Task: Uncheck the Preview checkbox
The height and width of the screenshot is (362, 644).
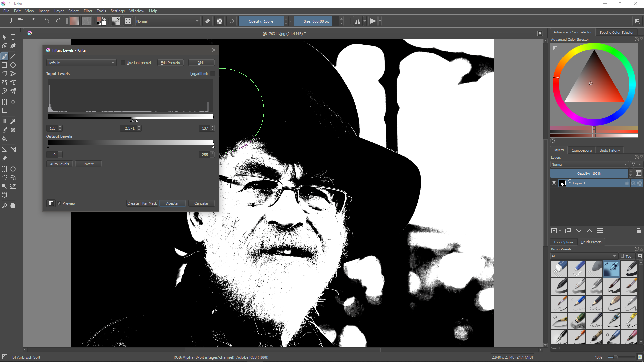Action: tap(59, 203)
